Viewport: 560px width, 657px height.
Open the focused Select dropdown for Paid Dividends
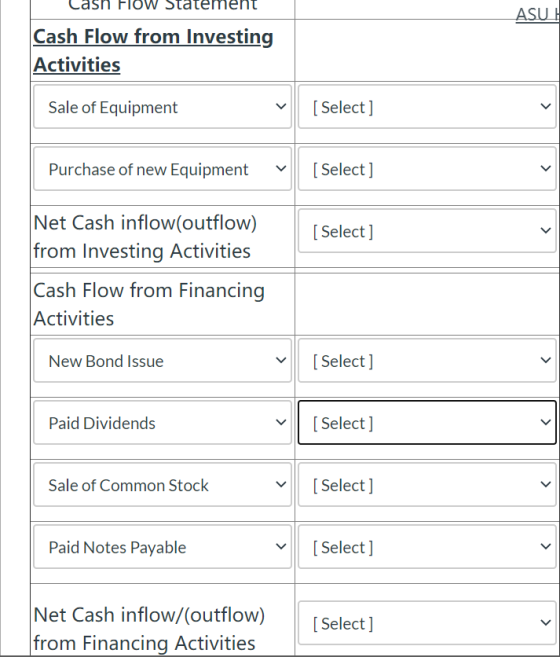[x=427, y=423]
